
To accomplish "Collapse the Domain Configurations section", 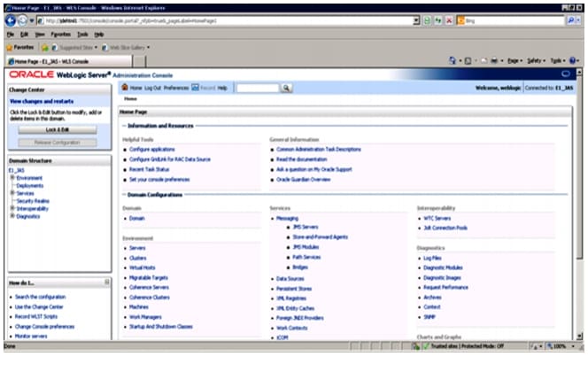I will 124,195.
